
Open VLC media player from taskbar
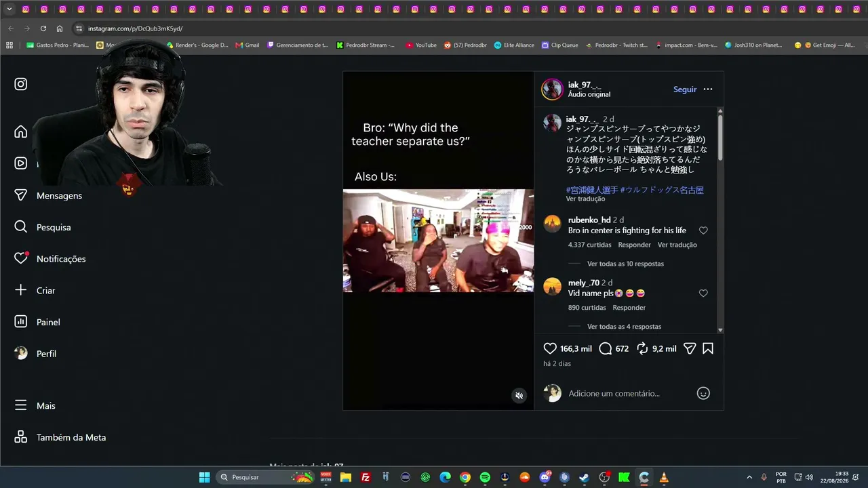point(664,477)
